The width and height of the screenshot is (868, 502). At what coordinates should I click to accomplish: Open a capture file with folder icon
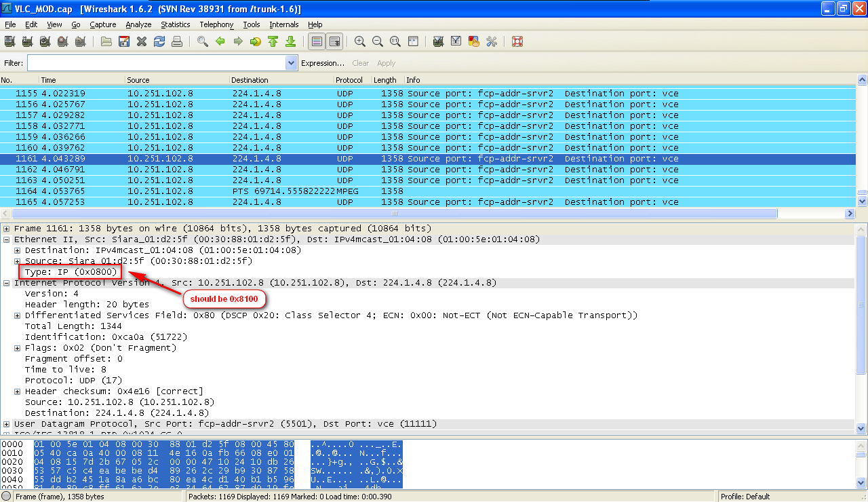click(106, 41)
